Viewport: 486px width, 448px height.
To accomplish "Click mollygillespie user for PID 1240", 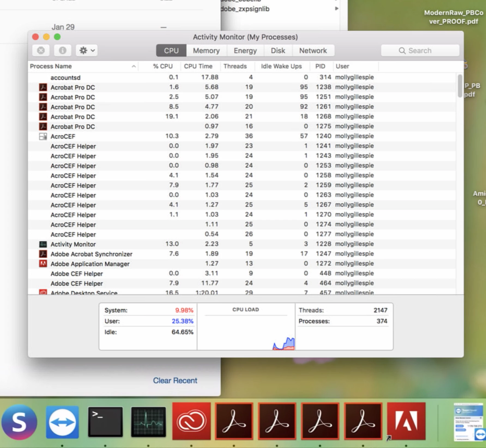I will coord(354,136).
